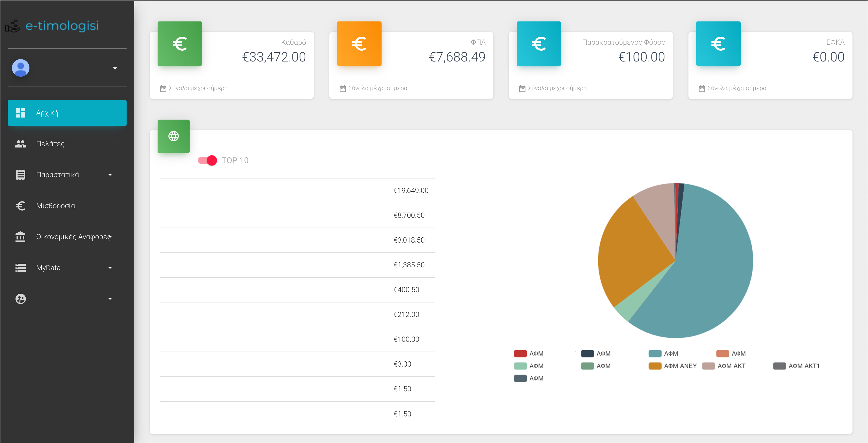Screen dimensions: 868x443
Task: Click Σύνολα μέχρι σήμερα under the ΦΠΑ card
Action: (378, 88)
